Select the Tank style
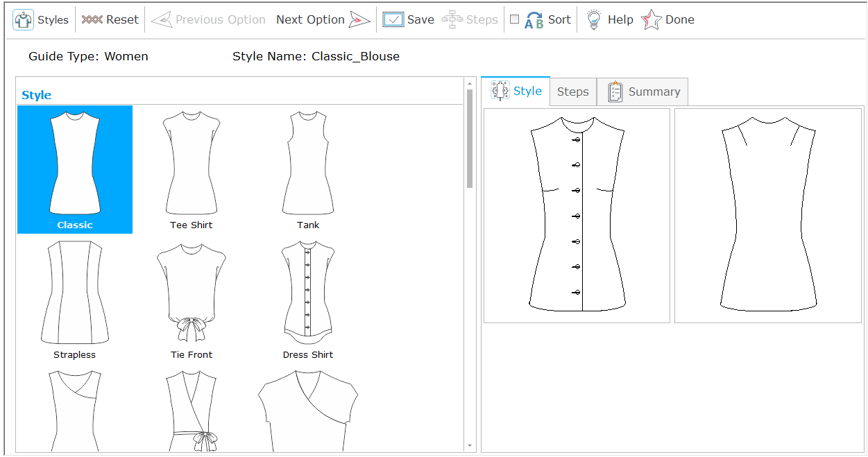Image resolution: width=868 pixels, height=457 pixels. [308, 169]
